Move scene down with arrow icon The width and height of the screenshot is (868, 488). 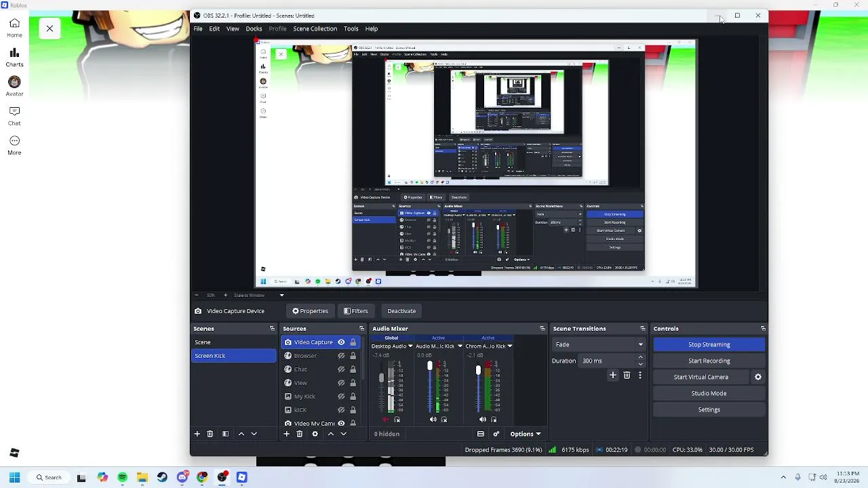tap(254, 434)
